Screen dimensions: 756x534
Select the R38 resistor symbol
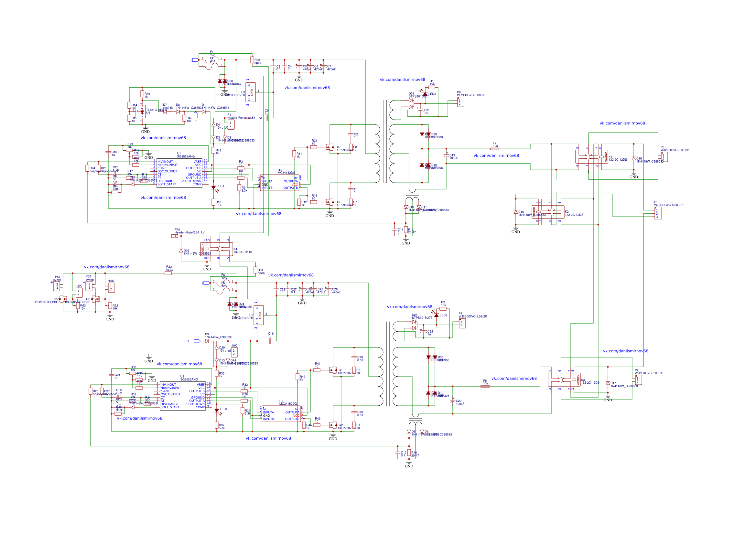coord(252,60)
